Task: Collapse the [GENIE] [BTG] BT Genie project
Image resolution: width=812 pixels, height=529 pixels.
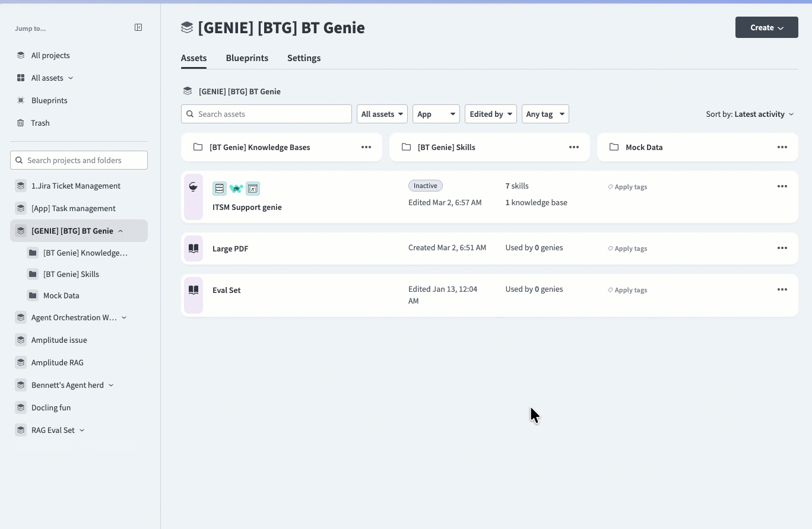Action: 120,231
